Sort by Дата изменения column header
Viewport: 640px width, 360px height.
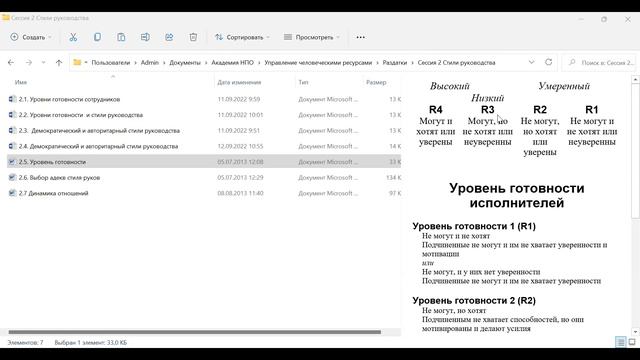[x=239, y=82]
